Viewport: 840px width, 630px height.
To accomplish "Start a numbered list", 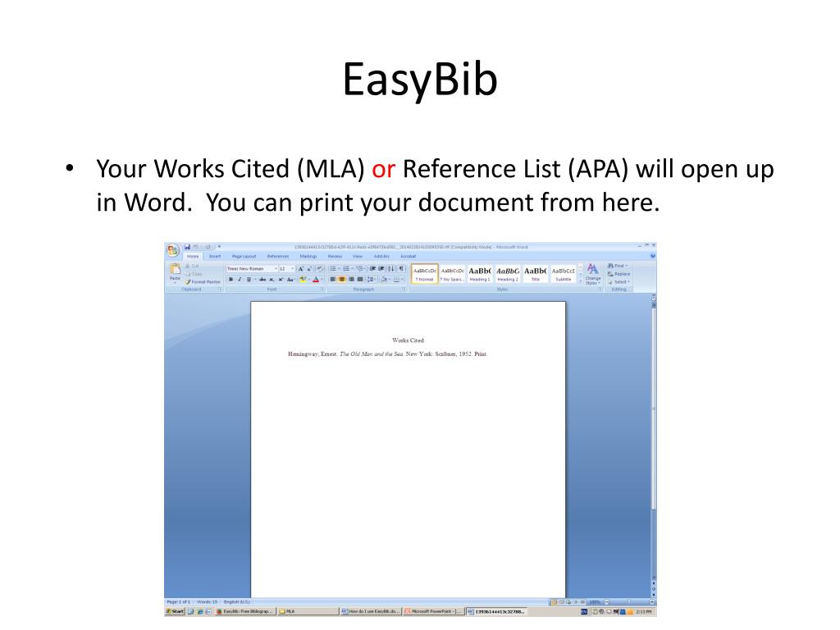I will tap(346, 269).
